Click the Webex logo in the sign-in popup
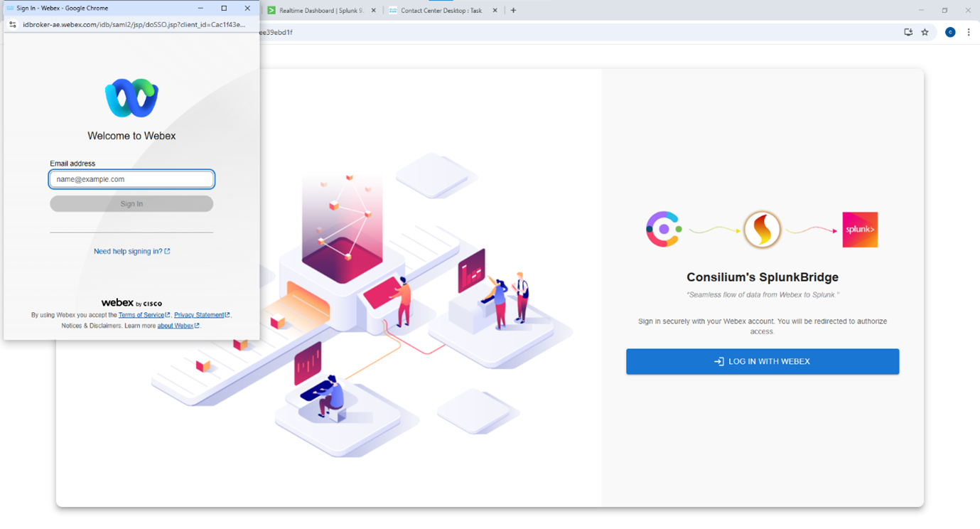980x529 pixels. click(131, 97)
